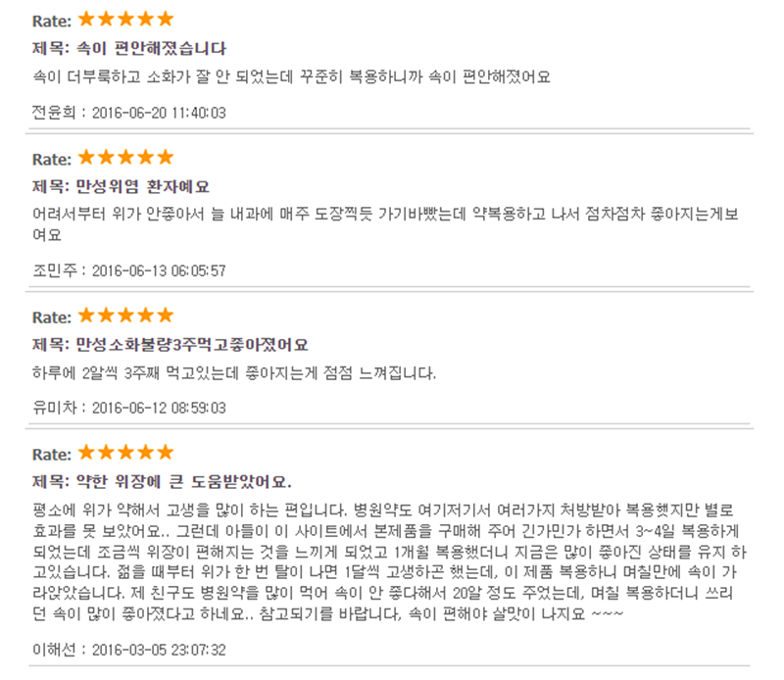Click the first star in 조민주's review rating
This screenshot has height=680, width=784.
tap(86, 157)
